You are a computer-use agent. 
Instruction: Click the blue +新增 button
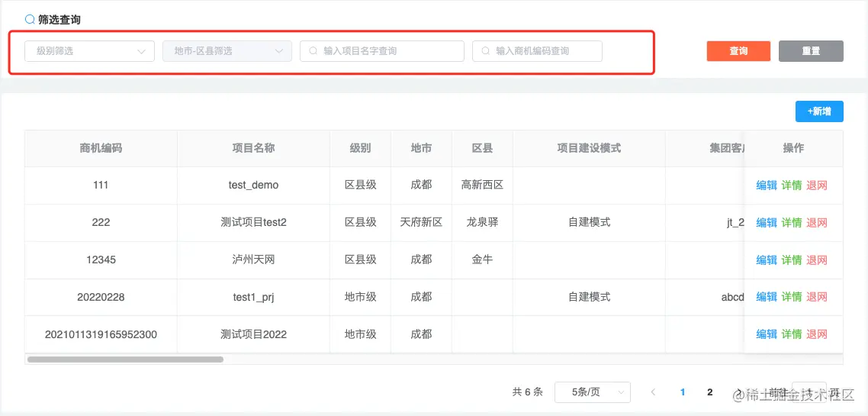click(819, 111)
